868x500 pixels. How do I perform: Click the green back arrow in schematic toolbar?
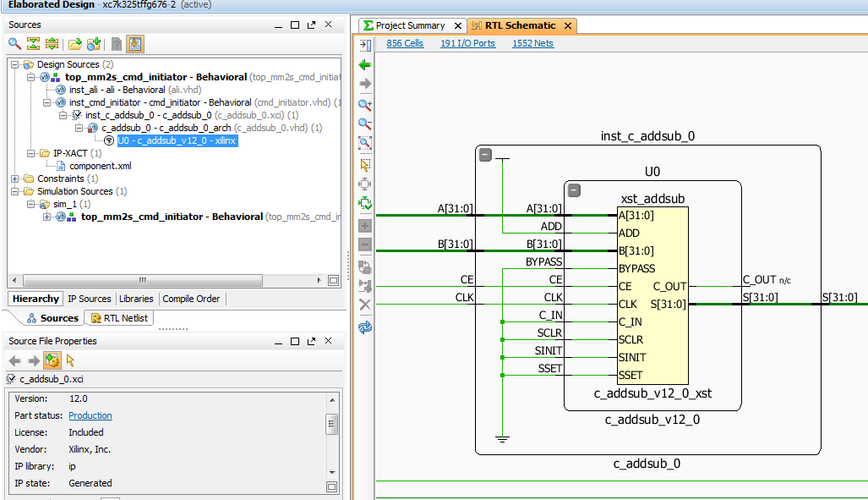tap(365, 64)
